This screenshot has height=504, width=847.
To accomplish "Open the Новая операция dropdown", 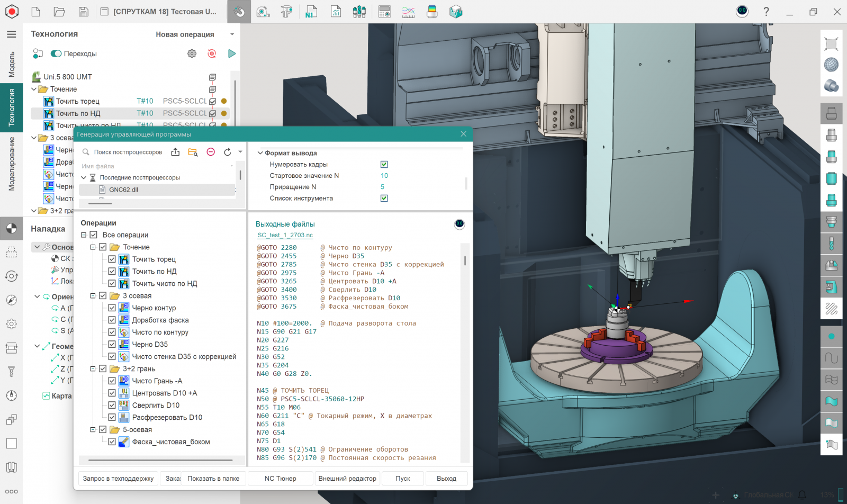I will pos(232,34).
